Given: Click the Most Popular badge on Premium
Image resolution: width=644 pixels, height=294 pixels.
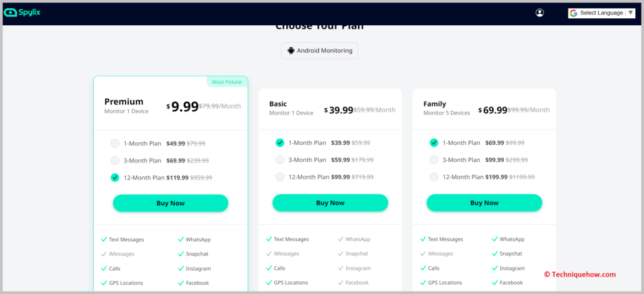Looking at the screenshot, I should 227,82.
